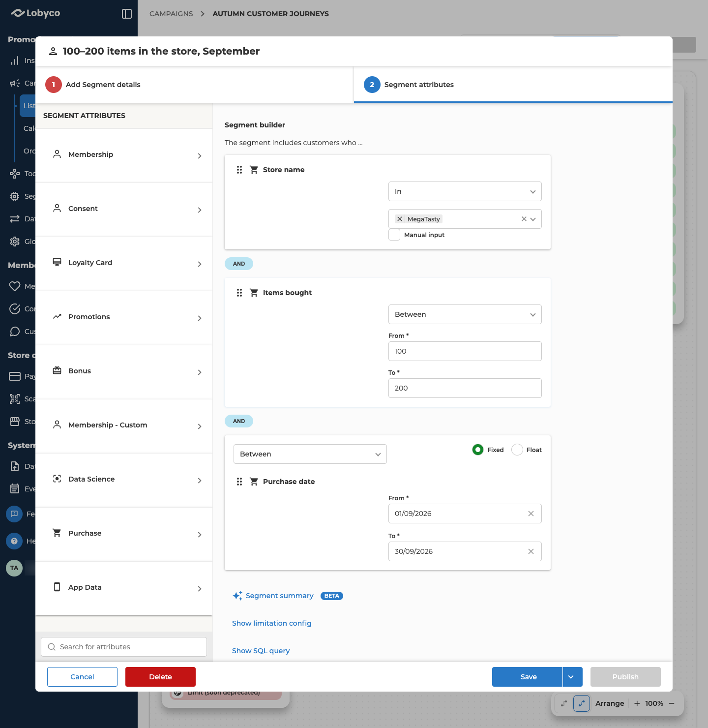Clear the To date 30/09/2026

(x=531, y=551)
